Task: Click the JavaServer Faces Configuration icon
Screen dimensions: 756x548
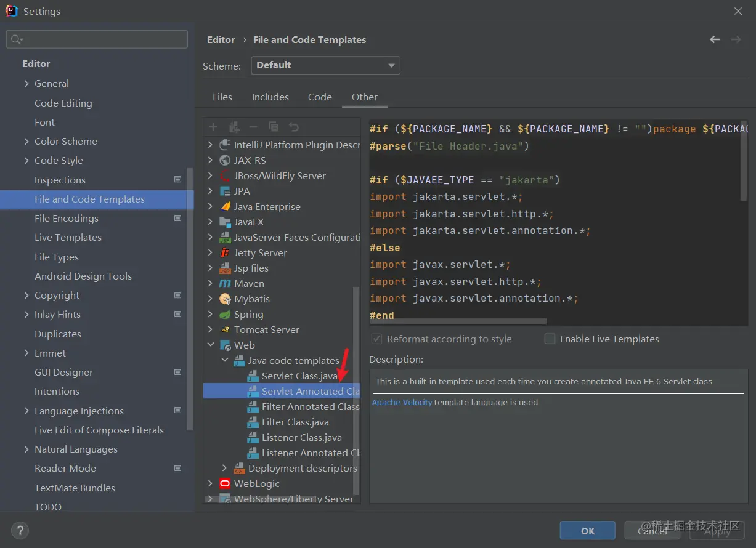Action: (x=225, y=237)
